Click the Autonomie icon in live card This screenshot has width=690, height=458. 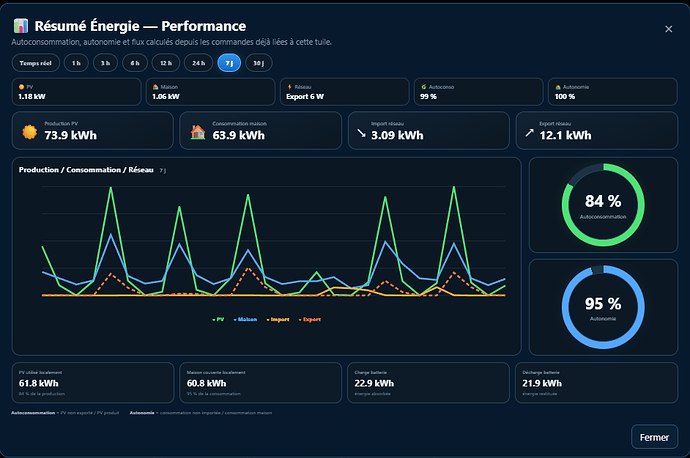point(558,87)
